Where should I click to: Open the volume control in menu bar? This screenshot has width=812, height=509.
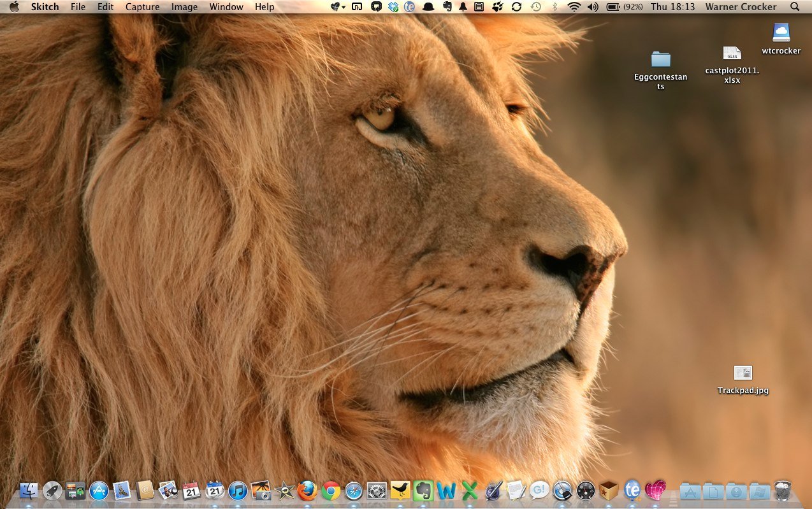593,7
